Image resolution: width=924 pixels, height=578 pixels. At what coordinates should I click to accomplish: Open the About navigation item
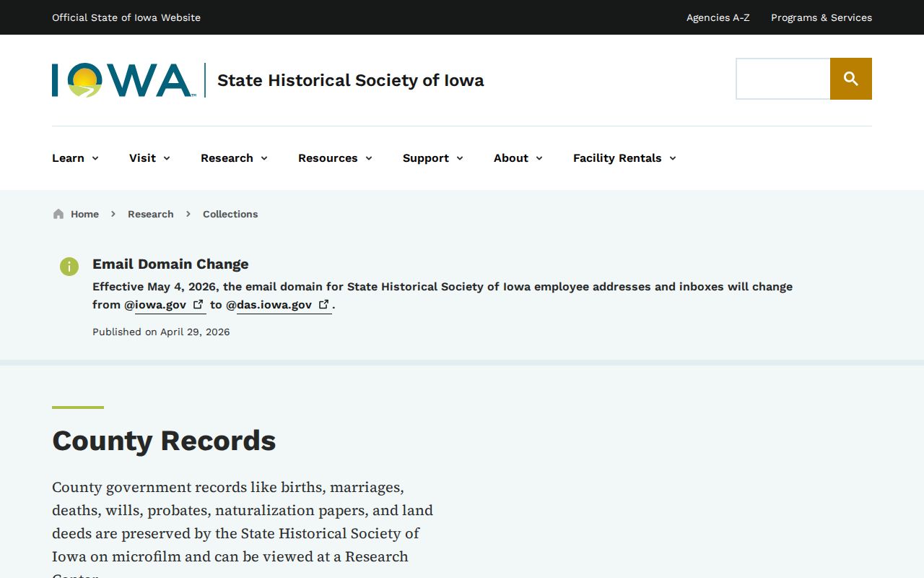(511, 158)
